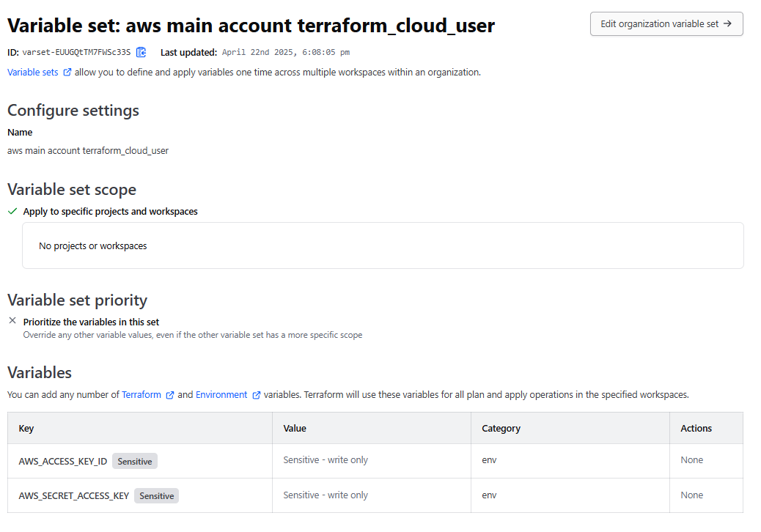Click external link icon next to "Environment"
Screen dimensions: 761x532
click(x=256, y=394)
